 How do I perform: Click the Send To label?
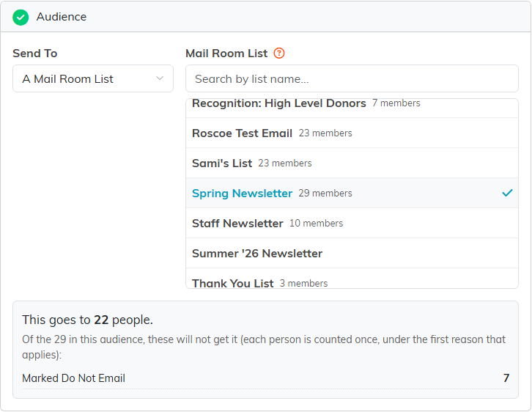35,54
